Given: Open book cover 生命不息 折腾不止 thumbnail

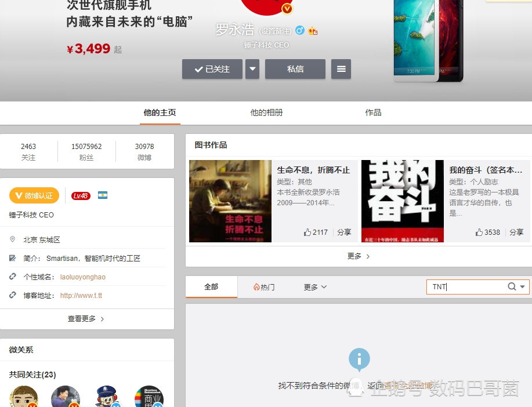Looking at the screenshot, I should (x=230, y=201).
